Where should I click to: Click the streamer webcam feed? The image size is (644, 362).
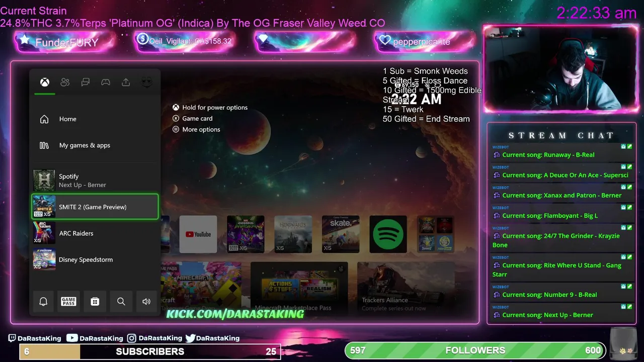point(560,69)
